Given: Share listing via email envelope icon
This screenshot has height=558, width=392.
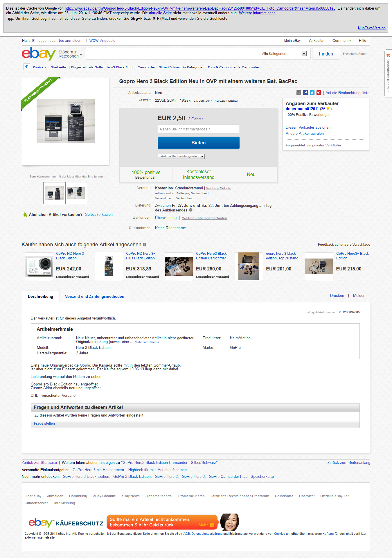Looking at the screenshot, I should [299, 93].
